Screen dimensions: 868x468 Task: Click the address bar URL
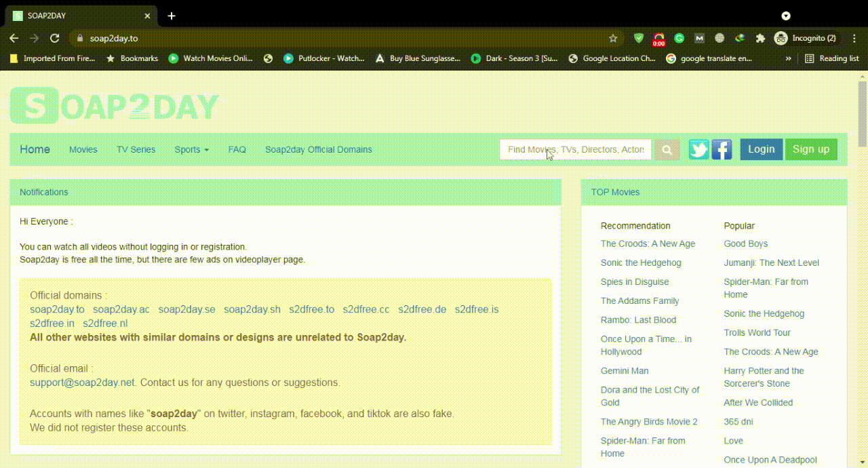click(x=114, y=39)
